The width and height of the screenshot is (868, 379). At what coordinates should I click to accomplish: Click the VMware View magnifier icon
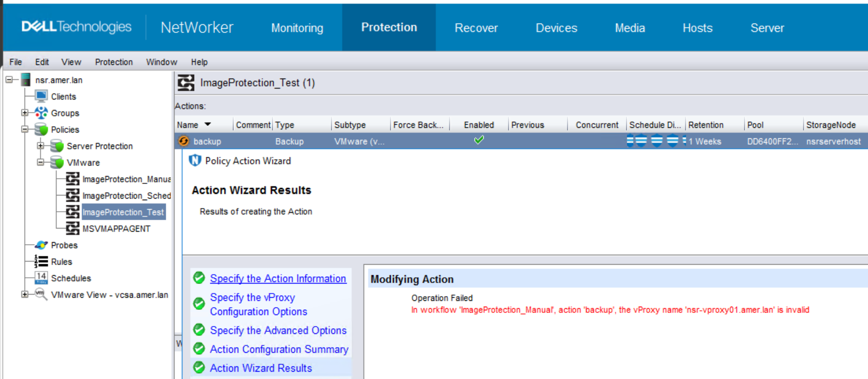click(x=41, y=294)
